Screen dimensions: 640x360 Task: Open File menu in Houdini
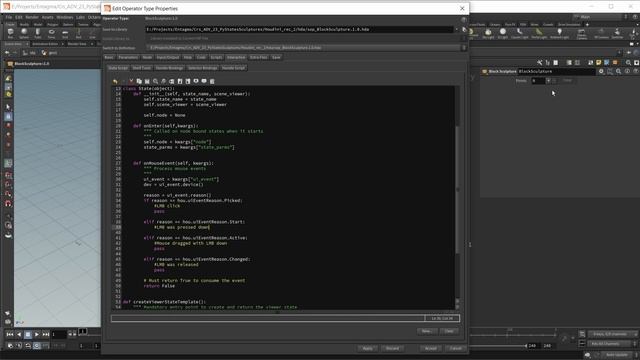[x=9, y=18]
